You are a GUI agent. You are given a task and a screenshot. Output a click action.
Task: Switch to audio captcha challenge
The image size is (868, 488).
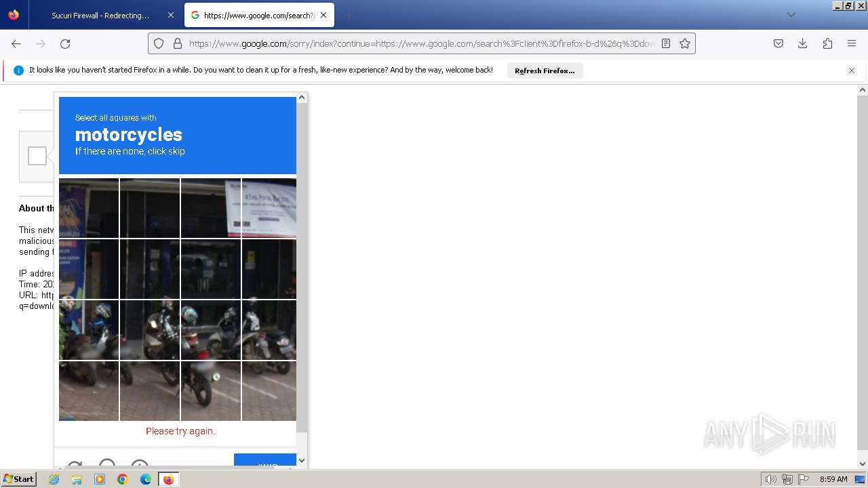pos(107,464)
